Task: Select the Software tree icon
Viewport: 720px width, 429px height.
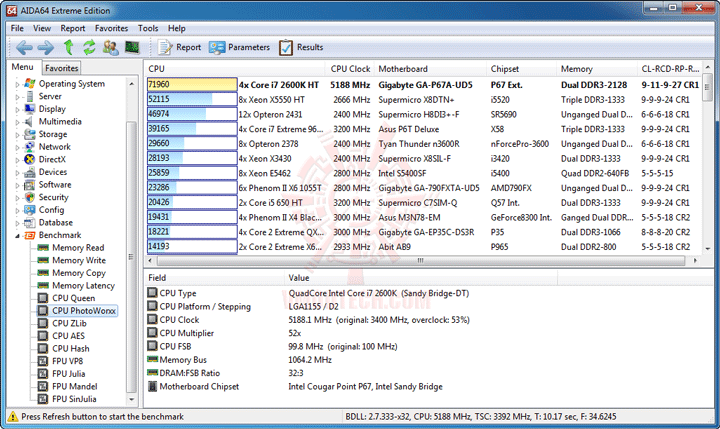Action: point(30,185)
